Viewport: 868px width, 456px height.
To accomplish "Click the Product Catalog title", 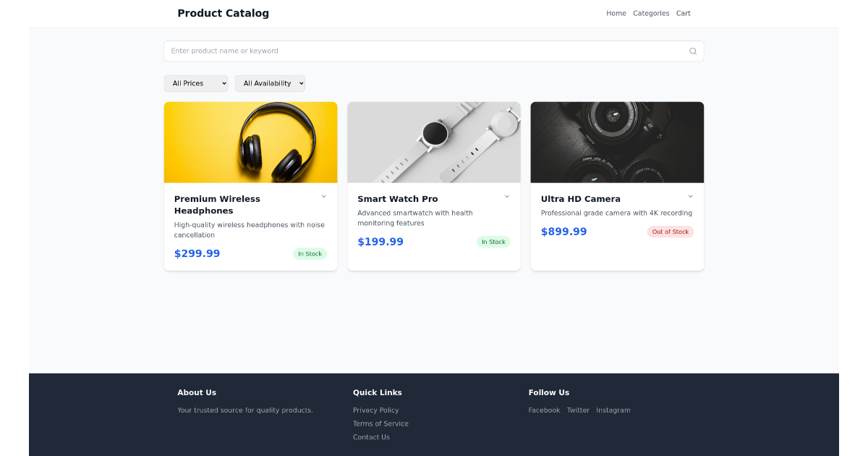I will click(x=223, y=13).
